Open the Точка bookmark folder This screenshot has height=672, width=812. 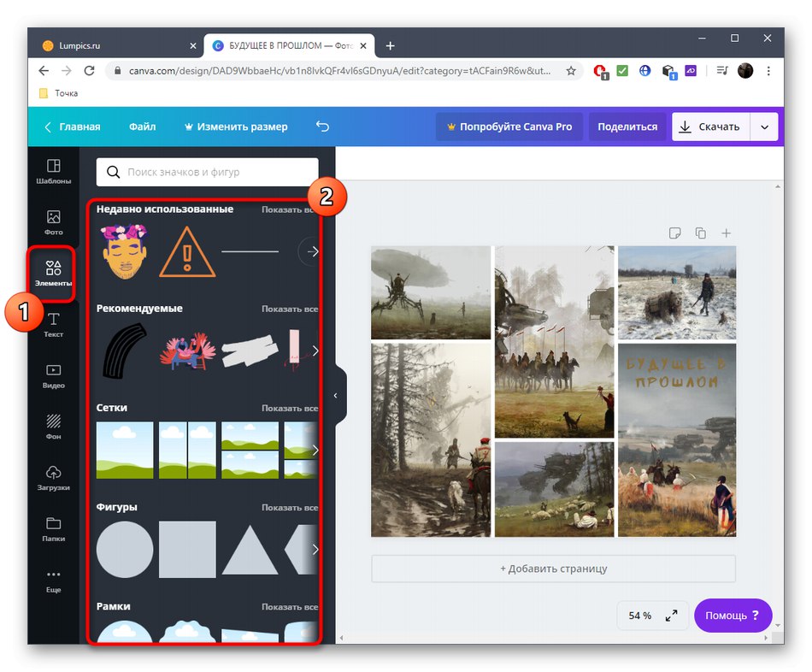pyautogui.click(x=58, y=93)
